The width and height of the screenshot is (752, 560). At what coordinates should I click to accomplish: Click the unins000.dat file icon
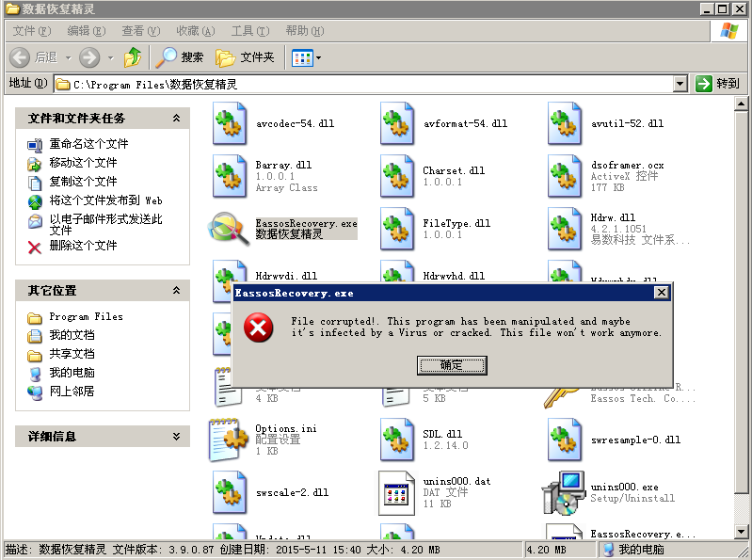coord(397,493)
